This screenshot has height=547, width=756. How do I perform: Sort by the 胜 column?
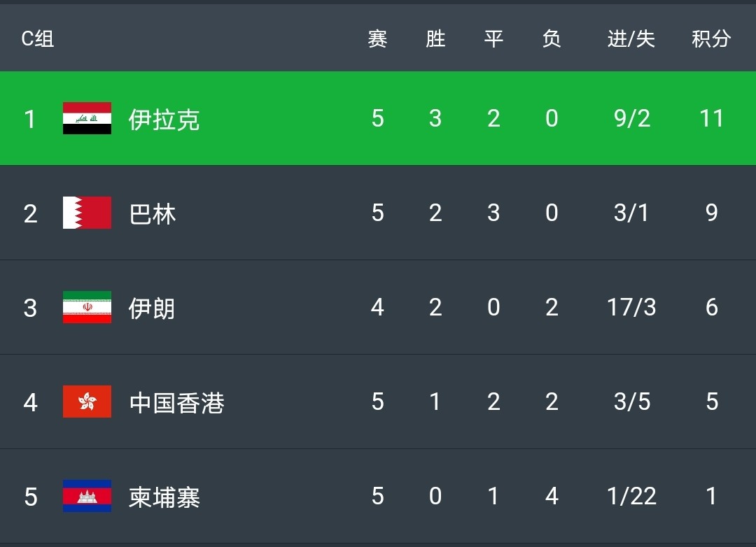(435, 39)
